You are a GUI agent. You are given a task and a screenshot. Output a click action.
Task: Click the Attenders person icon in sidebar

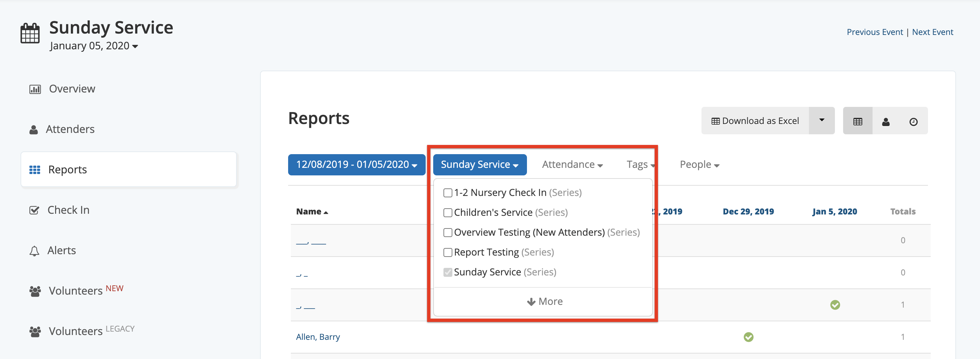click(34, 130)
